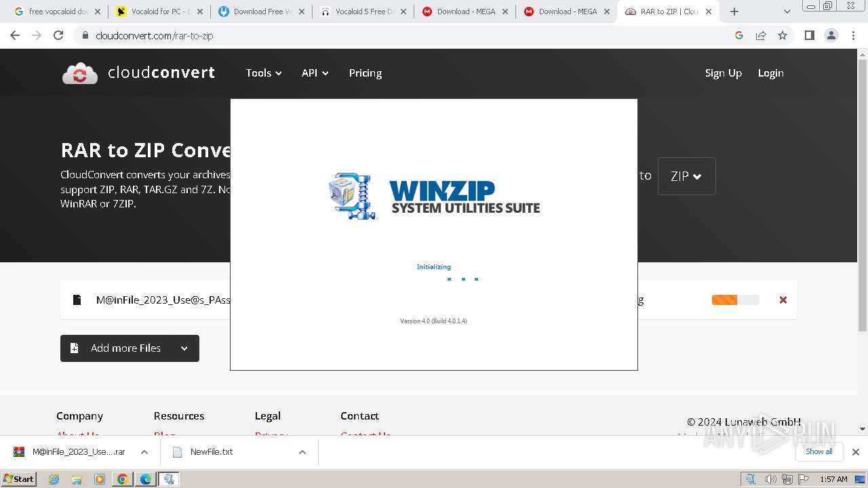The image size is (868, 488).
Task: Click the orange conversion progress bar
Action: tap(736, 300)
